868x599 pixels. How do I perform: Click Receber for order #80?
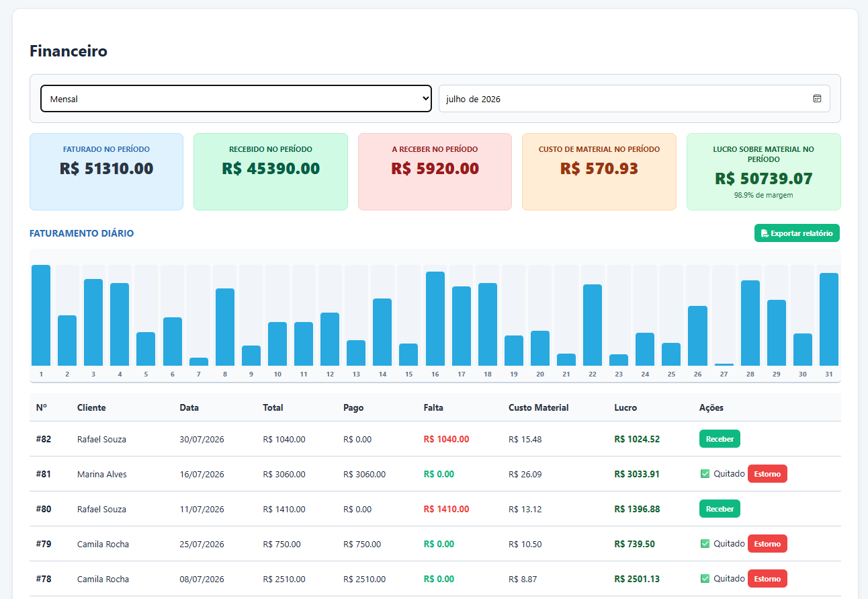coord(720,509)
